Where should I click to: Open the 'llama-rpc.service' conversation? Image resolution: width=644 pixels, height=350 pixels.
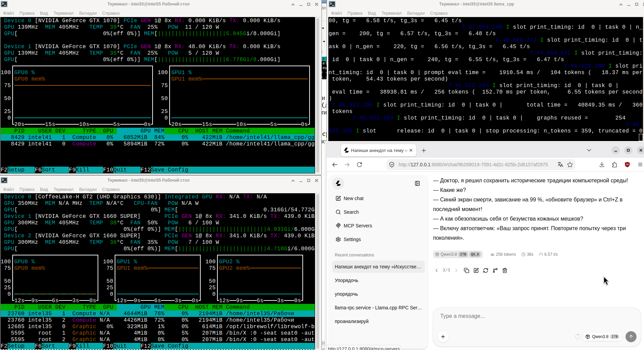point(378,308)
